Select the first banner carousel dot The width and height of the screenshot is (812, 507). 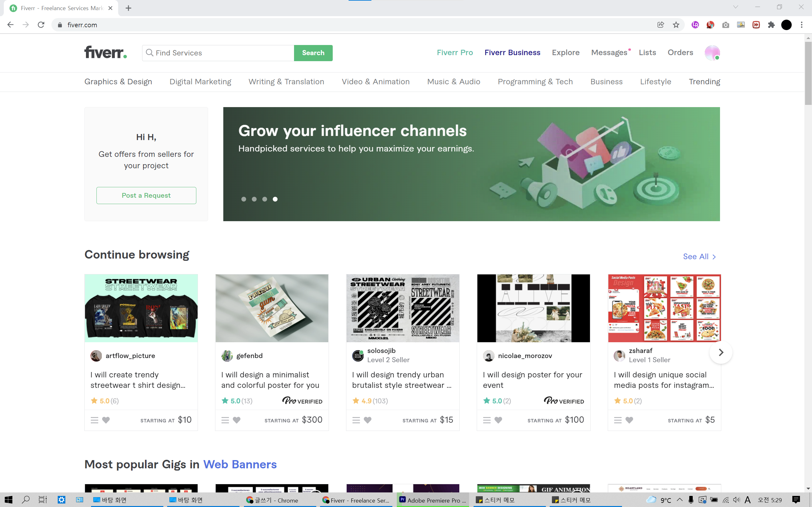coord(244,199)
